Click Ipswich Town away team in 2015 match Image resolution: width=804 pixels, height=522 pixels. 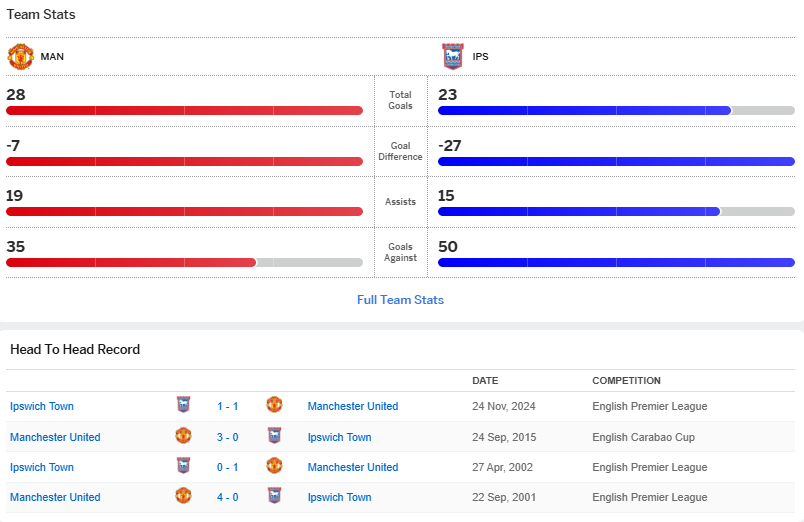click(x=339, y=437)
